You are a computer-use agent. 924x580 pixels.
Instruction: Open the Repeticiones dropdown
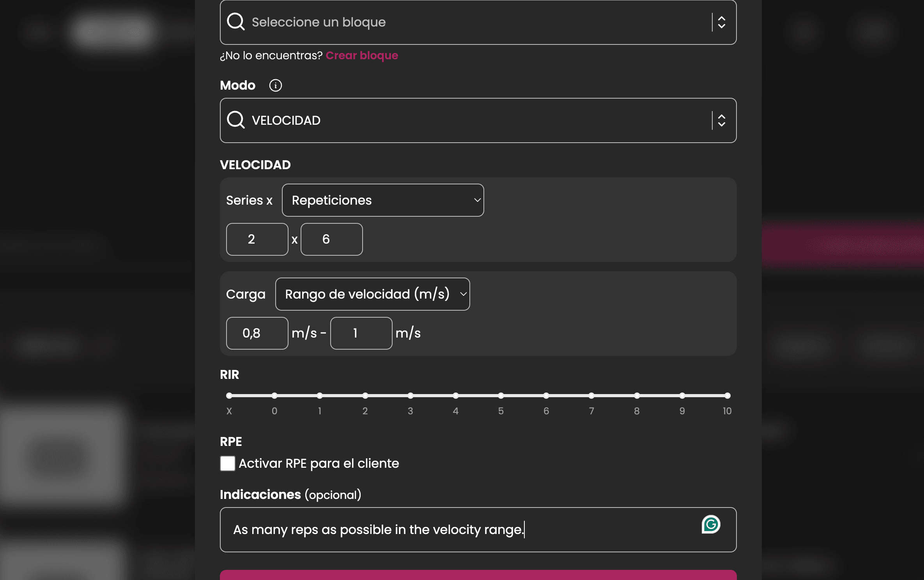382,200
